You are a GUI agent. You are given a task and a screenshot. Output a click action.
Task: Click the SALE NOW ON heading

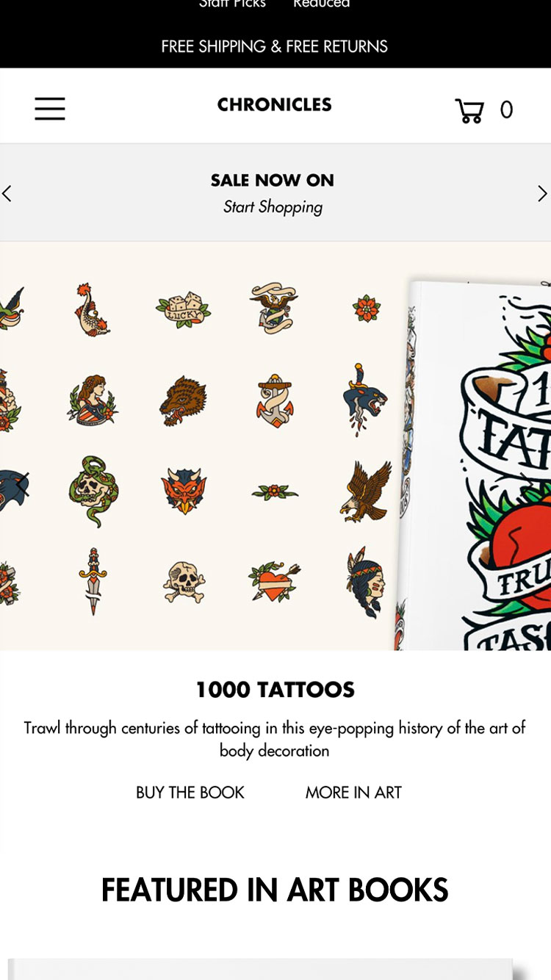[273, 180]
